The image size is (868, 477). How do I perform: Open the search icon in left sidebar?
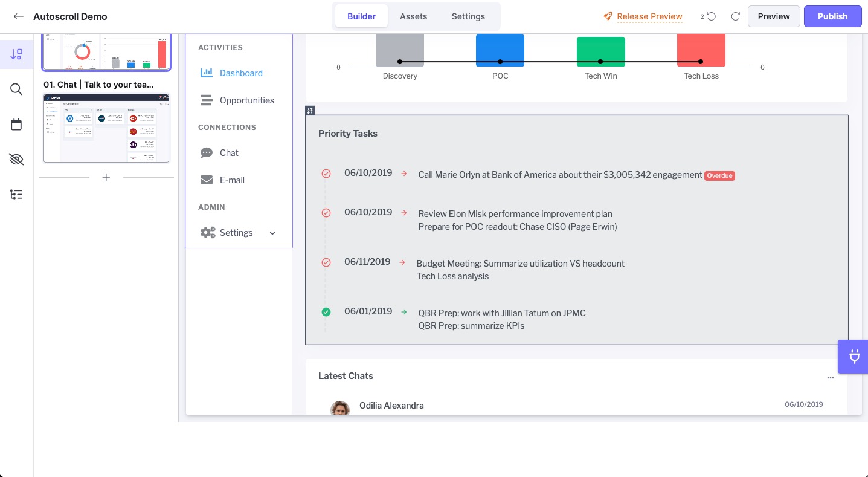click(x=16, y=89)
